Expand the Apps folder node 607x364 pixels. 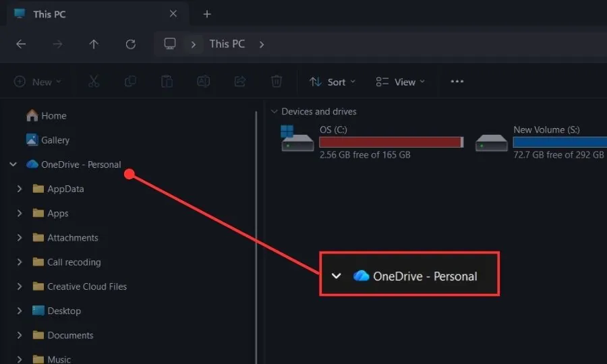(20, 213)
